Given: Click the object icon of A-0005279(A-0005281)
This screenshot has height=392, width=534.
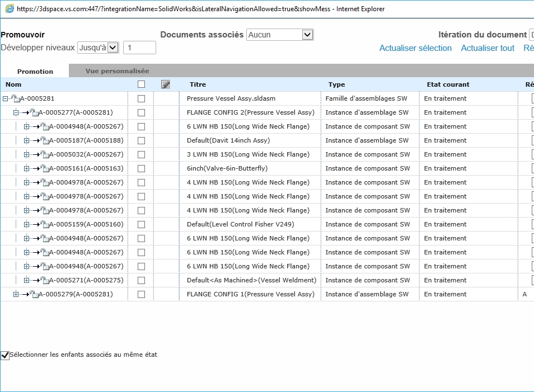Looking at the screenshot, I should coord(34,294).
